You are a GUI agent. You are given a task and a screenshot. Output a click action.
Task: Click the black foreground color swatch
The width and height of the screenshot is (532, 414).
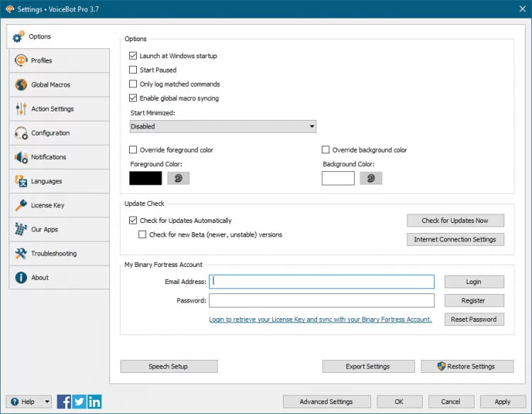(146, 178)
